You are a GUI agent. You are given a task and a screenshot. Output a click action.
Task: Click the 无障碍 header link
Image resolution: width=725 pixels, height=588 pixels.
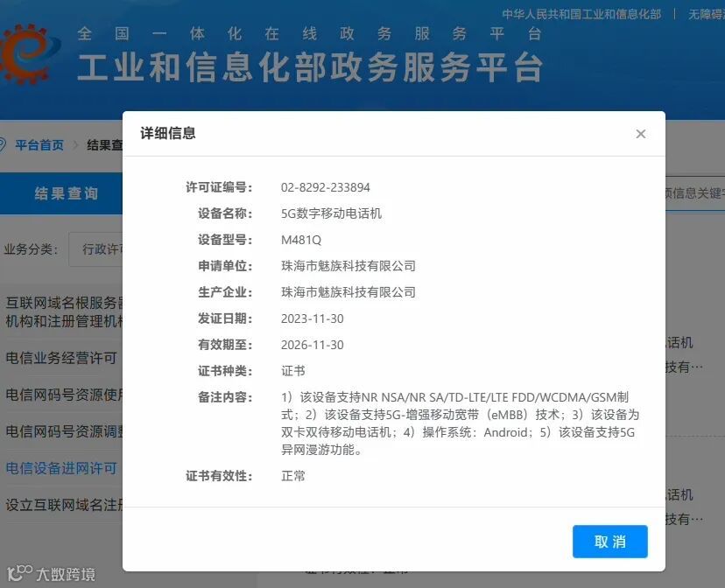707,14
